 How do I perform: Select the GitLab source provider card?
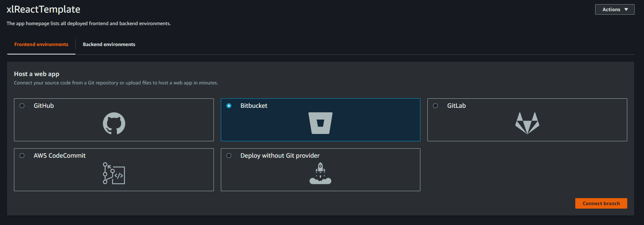pos(527,120)
